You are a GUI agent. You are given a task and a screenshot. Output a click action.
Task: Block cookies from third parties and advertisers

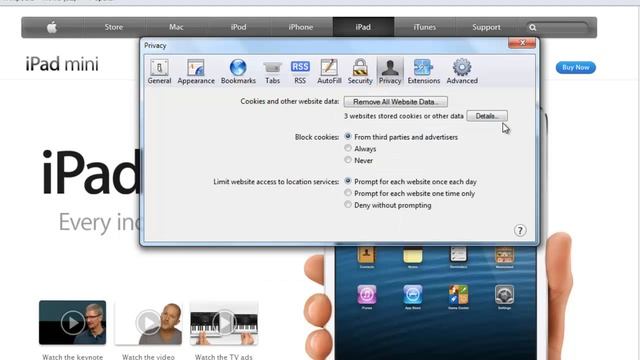(348, 136)
